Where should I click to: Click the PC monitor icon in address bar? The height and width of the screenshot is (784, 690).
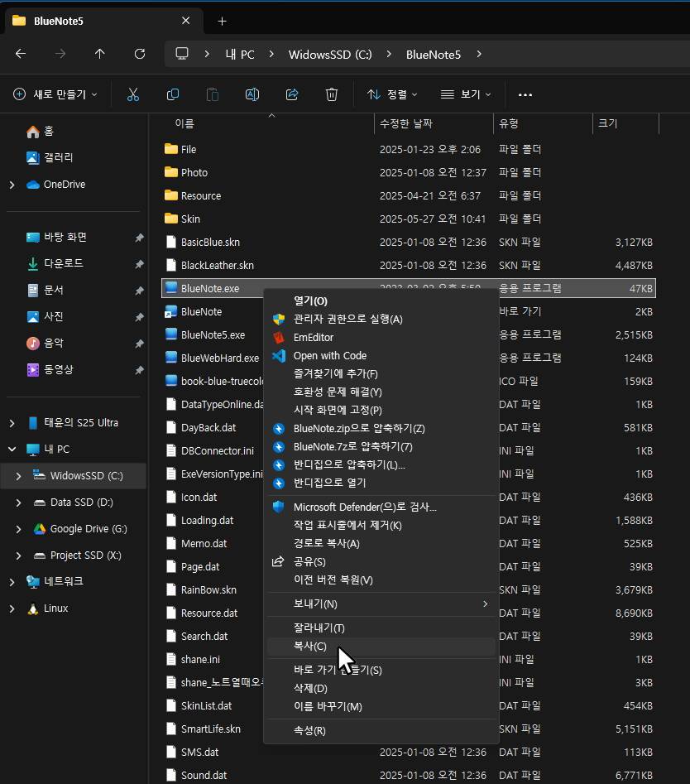tap(182, 54)
